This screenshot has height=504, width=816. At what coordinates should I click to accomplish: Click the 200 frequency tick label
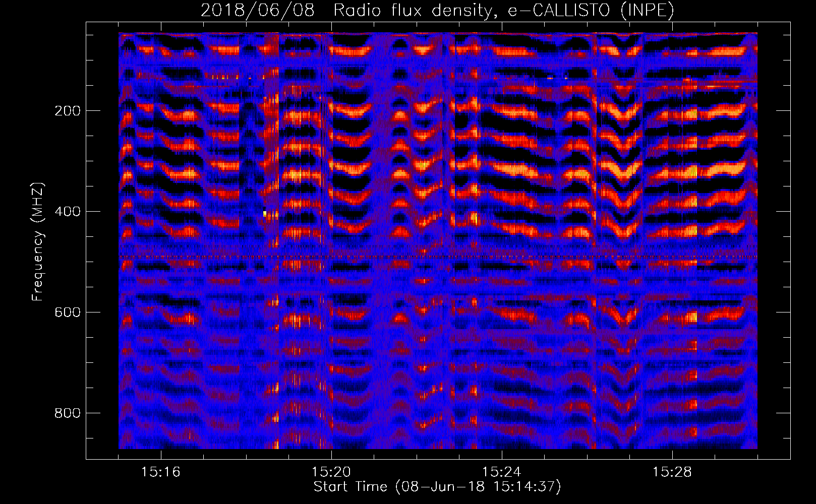(68, 111)
